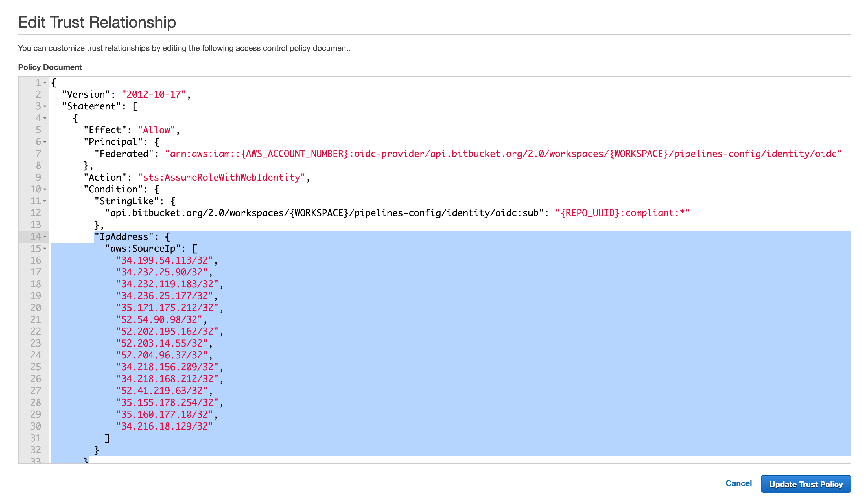Click the Version value 2012-10-17
The image size is (866, 504).
[x=154, y=95]
